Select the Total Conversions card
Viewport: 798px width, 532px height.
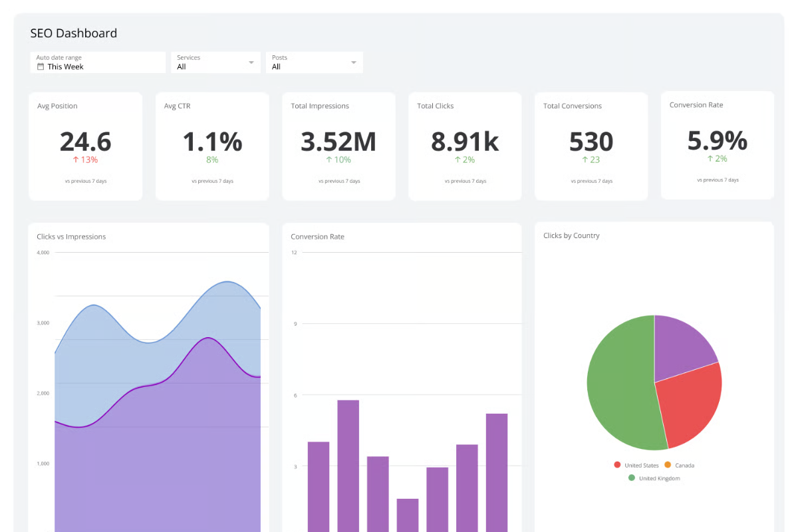(x=591, y=146)
